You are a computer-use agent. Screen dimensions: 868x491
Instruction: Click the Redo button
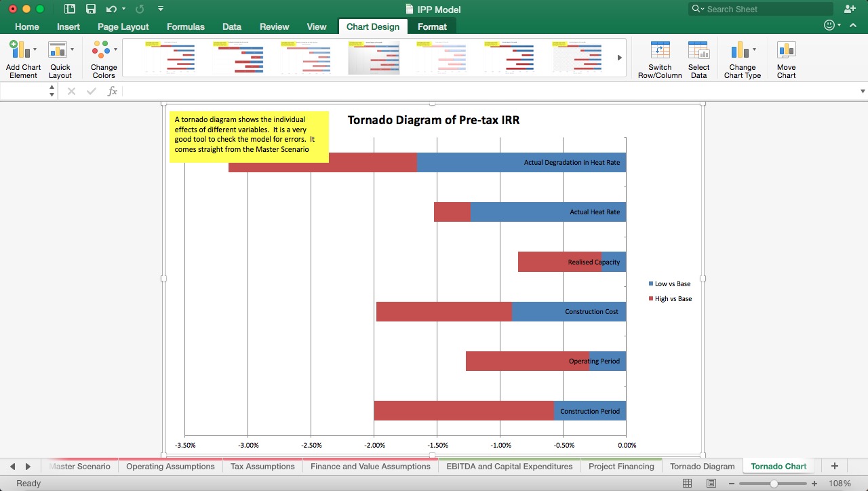139,9
